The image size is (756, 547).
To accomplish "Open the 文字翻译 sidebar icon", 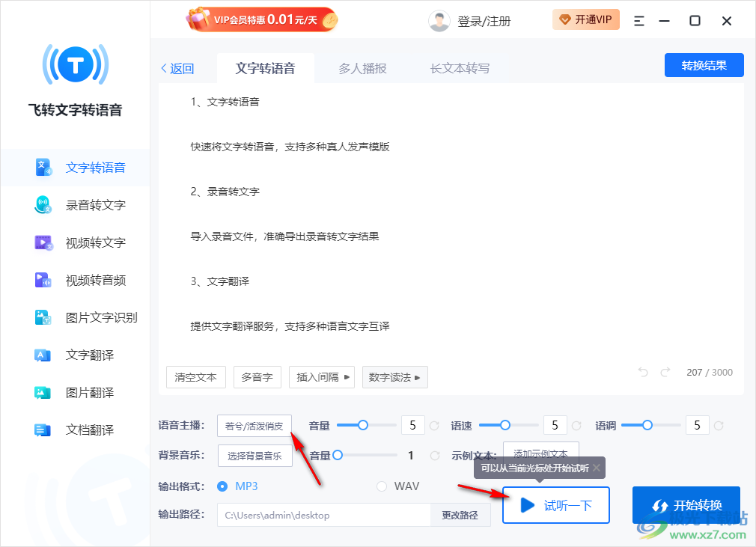I will coord(43,355).
